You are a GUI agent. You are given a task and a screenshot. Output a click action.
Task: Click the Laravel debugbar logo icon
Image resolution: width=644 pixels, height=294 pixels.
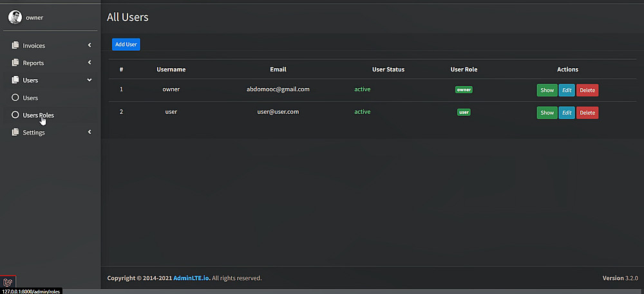coord(8,282)
